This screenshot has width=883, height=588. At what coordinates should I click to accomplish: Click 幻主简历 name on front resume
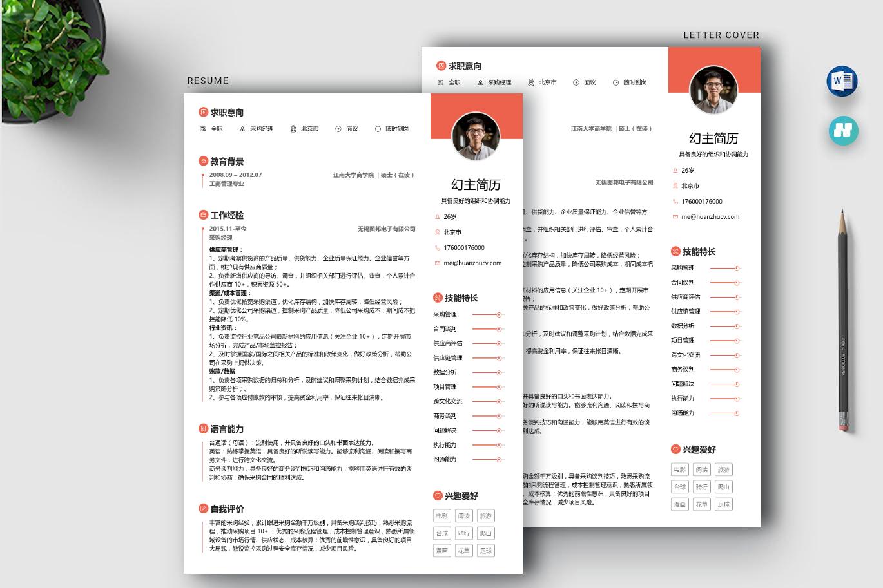[x=476, y=185]
